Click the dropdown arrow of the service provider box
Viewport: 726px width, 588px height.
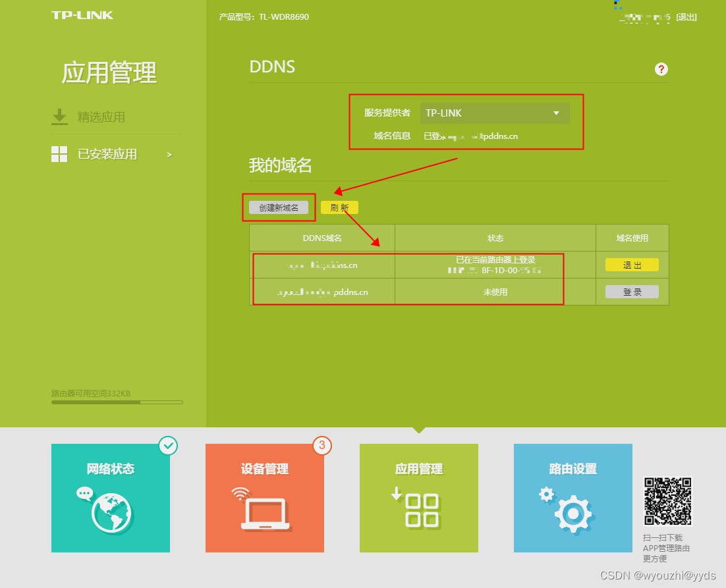click(x=556, y=113)
